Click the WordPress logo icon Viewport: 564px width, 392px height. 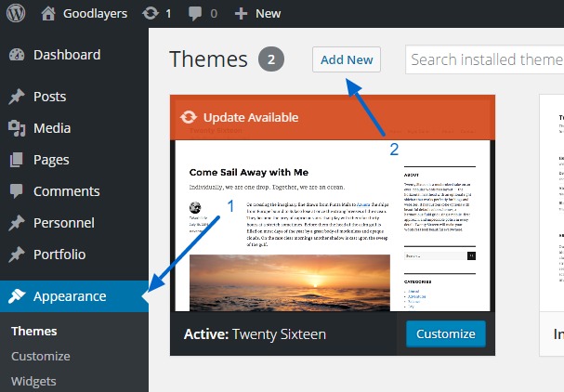tap(18, 14)
